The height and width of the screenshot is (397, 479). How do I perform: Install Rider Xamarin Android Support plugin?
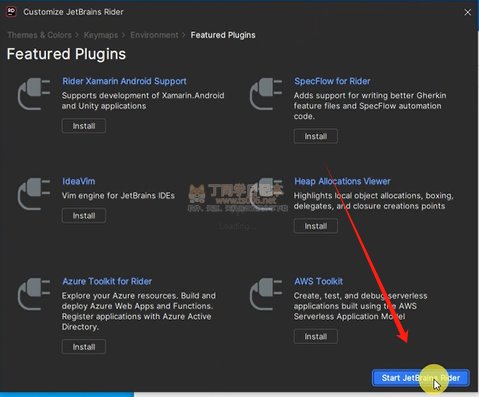[84, 126]
